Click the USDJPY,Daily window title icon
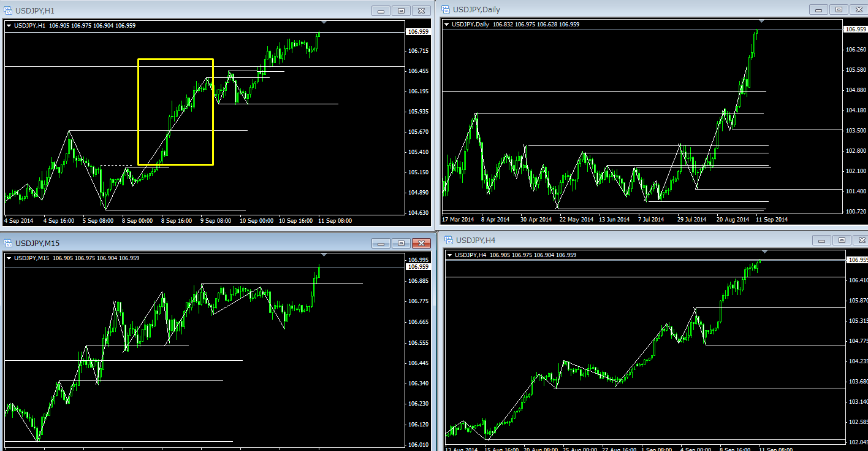 point(445,9)
